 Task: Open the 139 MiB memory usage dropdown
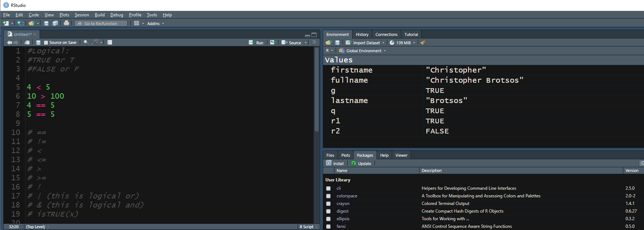tap(402, 43)
